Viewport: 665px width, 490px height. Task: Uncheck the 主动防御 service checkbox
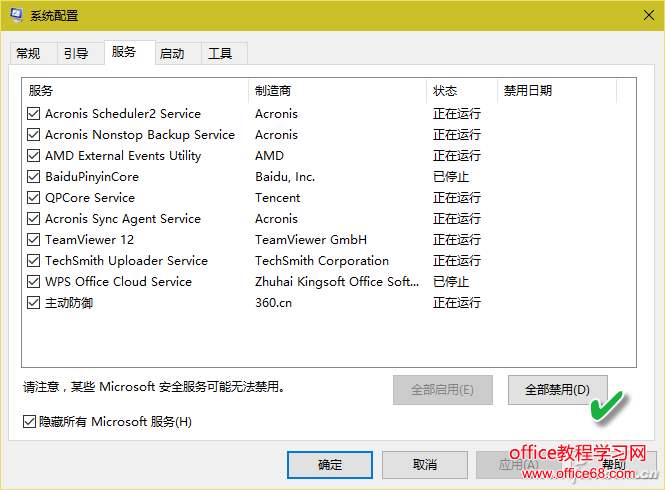34,302
